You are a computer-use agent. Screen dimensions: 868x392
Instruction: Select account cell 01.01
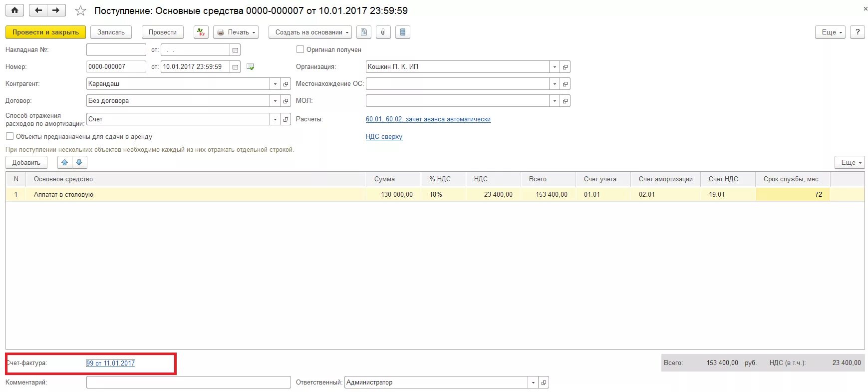[603, 195]
